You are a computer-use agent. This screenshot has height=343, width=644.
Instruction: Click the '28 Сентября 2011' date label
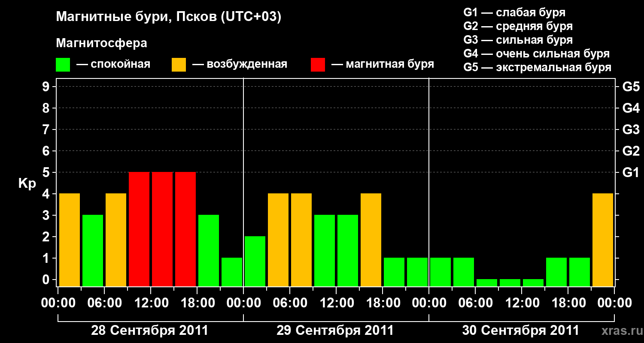(x=150, y=331)
